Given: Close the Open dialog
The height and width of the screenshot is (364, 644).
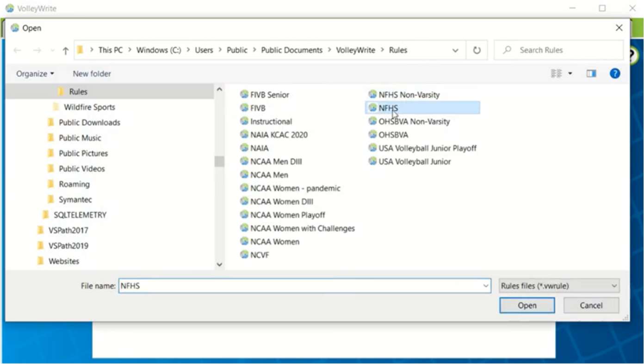Looking at the screenshot, I should (619, 28).
